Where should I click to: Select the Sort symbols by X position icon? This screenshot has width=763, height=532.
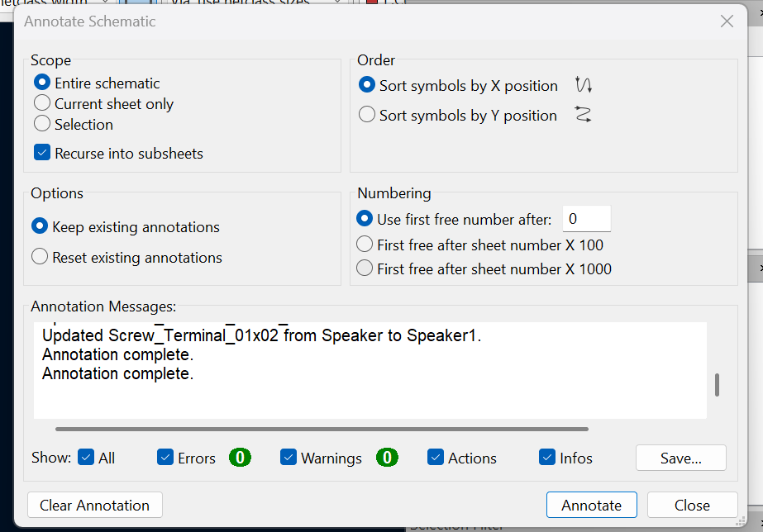point(583,84)
